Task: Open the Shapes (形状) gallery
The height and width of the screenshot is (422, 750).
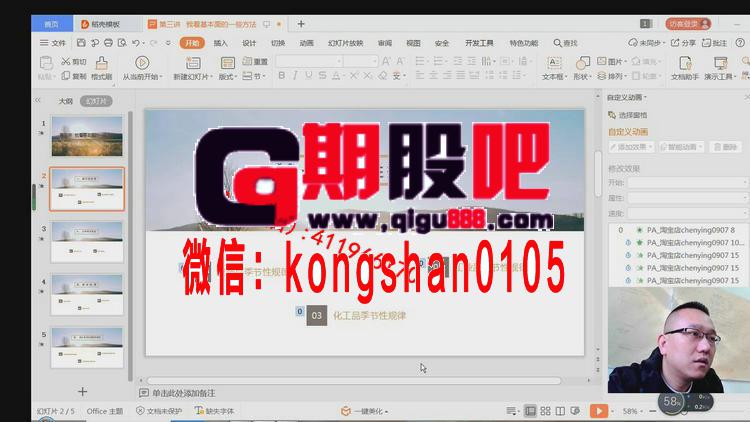Action: 582,68
